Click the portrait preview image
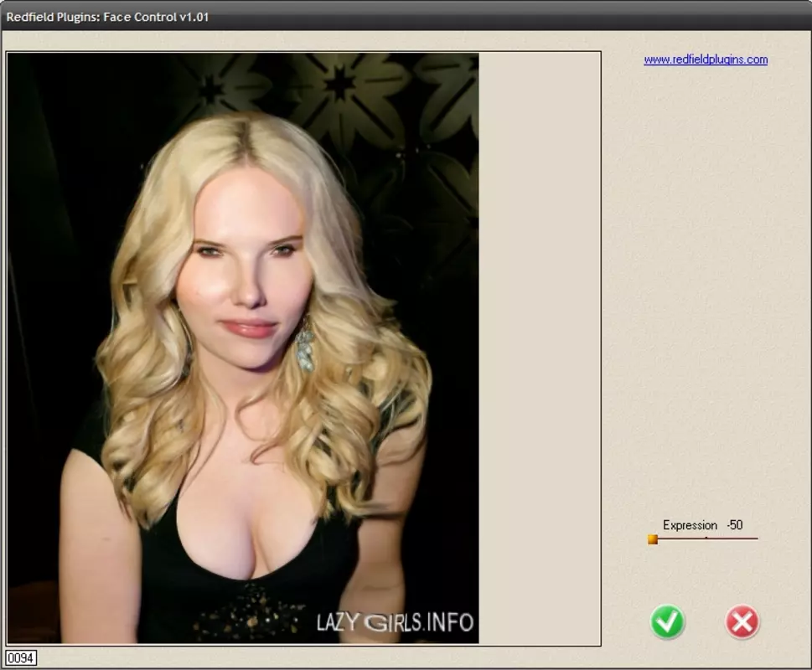Image resolution: width=812 pixels, height=670 pixels. [243, 348]
